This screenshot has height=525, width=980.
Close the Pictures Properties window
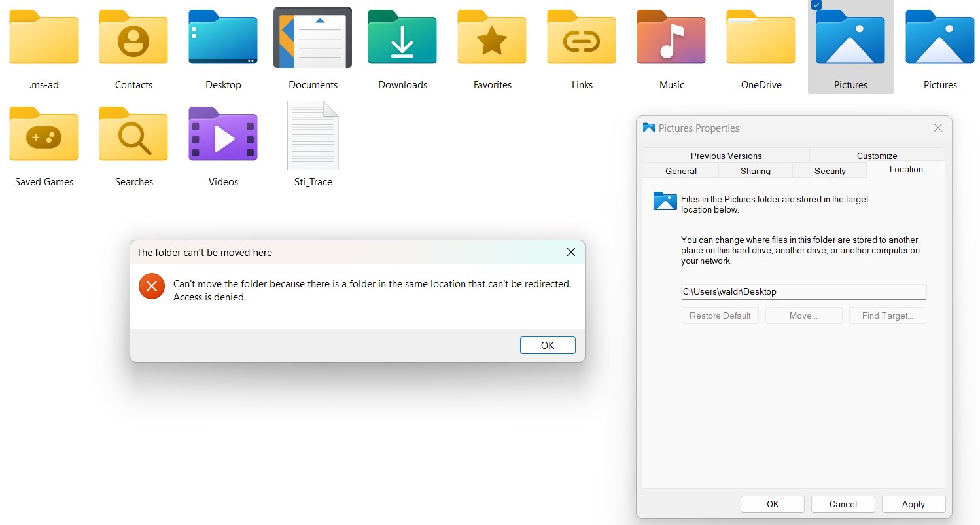coord(938,128)
